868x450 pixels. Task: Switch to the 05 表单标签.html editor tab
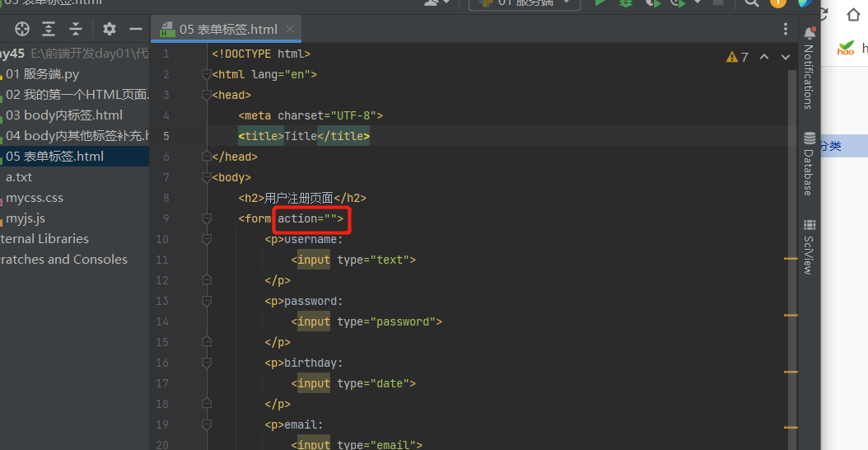227,29
